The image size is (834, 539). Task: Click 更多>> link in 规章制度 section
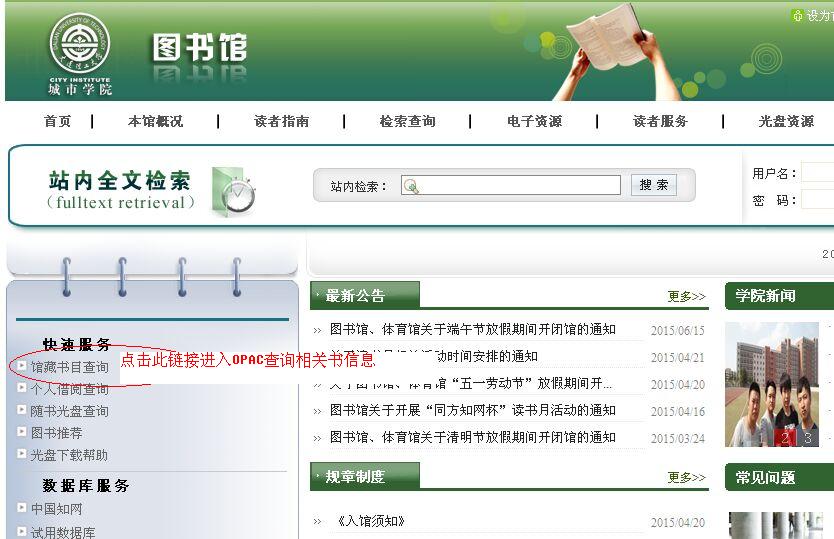click(686, 477)
